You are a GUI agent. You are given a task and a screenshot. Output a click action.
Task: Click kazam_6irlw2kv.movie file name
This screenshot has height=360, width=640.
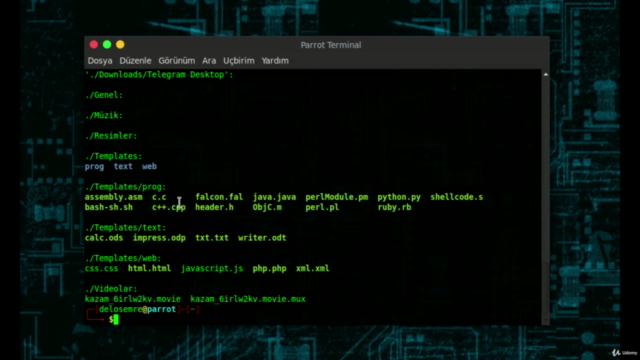pyautogui.click(x=133, y=299)
